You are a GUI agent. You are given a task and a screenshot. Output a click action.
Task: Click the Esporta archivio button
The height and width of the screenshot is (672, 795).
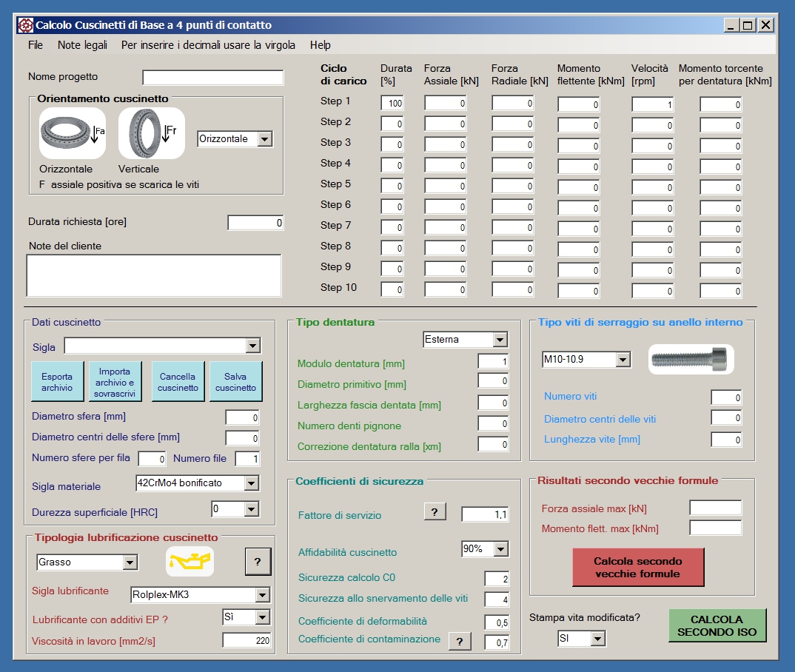57,382
